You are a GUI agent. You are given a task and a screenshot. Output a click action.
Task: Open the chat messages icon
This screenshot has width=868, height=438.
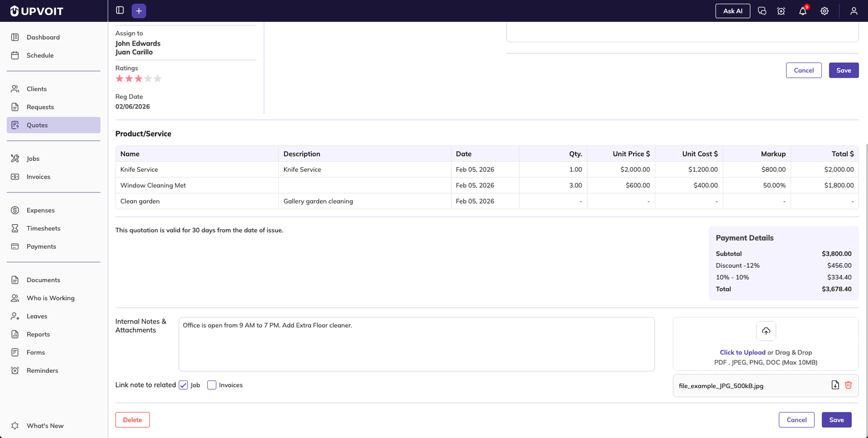(762, 11)
